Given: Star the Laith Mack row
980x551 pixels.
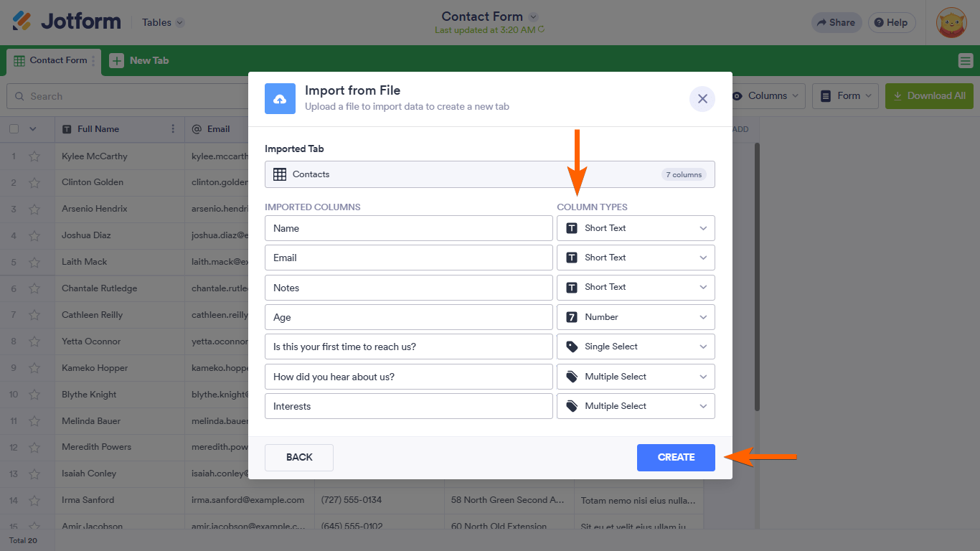Looking at the screenshot, I should (x=34, y=262).
